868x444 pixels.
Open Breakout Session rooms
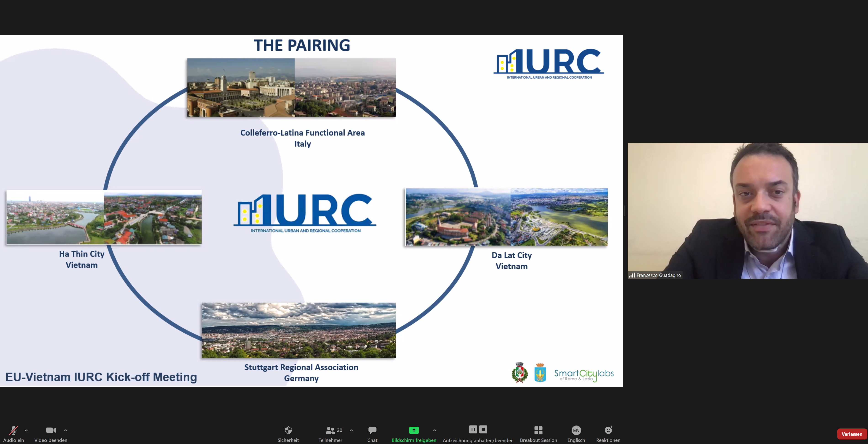pos(538,430)
